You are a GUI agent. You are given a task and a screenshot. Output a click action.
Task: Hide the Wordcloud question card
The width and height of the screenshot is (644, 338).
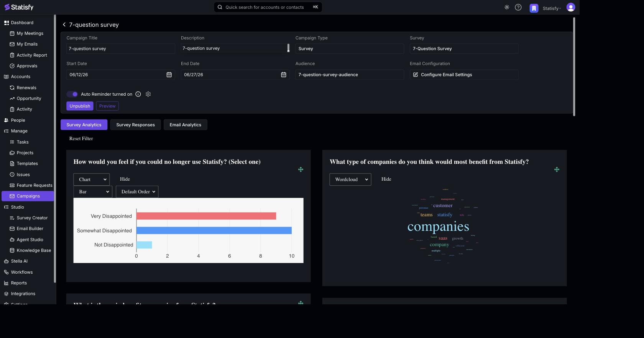tap(386, 179)
